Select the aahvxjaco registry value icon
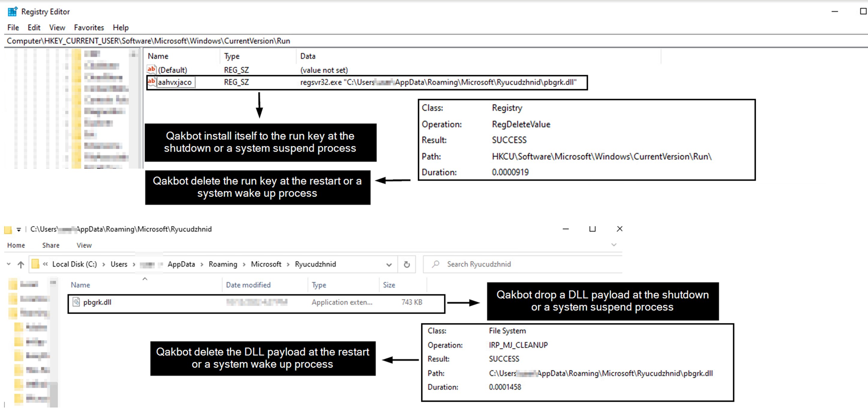868x415 pixels. tap(151, 82)
